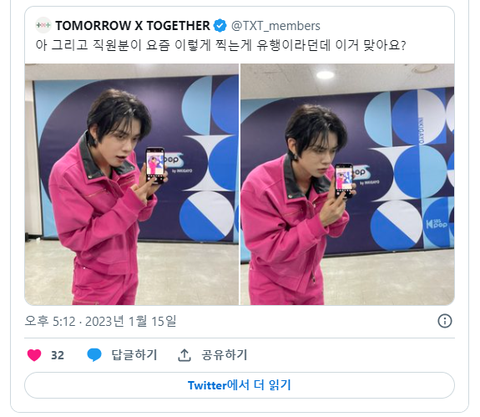The height and width of the screenshot is (417, 480).
Task: Open the tweet info circle icon
Action: coord(445,321)
